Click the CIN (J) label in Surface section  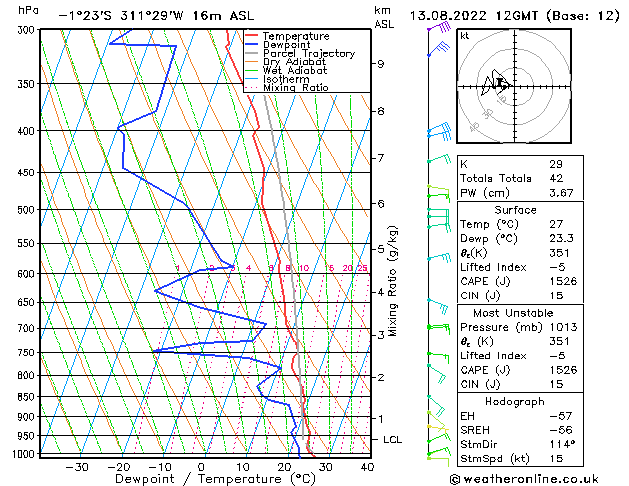[x=479, y=296]
